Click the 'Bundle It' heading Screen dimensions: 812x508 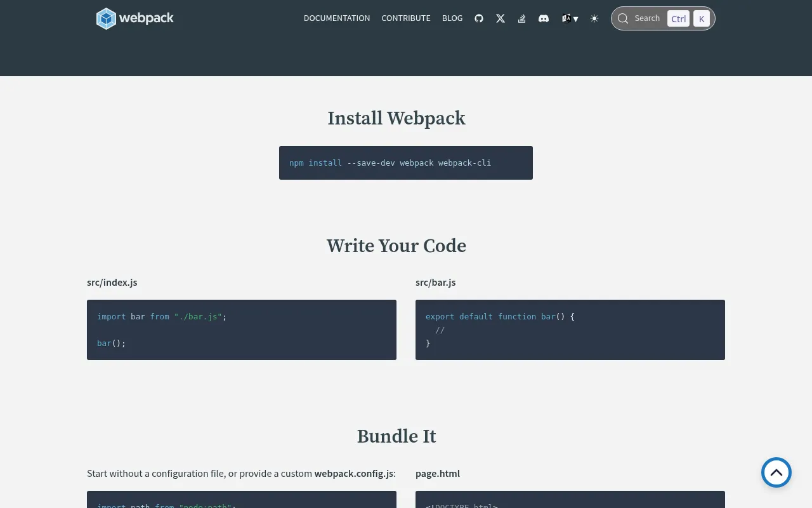pos(396,436)
